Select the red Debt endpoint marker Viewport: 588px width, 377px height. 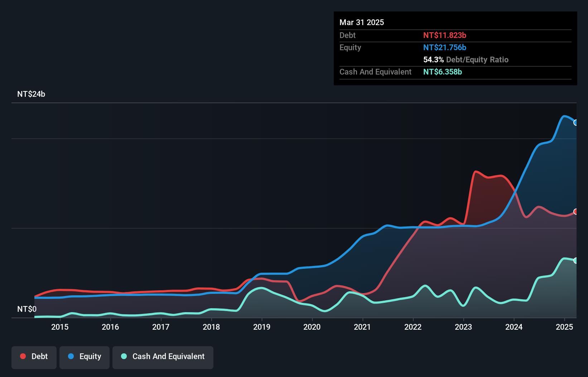(x=576, y=211)
